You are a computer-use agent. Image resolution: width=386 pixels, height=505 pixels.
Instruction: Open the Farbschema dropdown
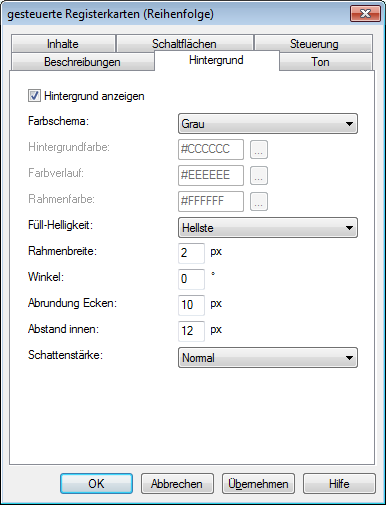point(268,124)
